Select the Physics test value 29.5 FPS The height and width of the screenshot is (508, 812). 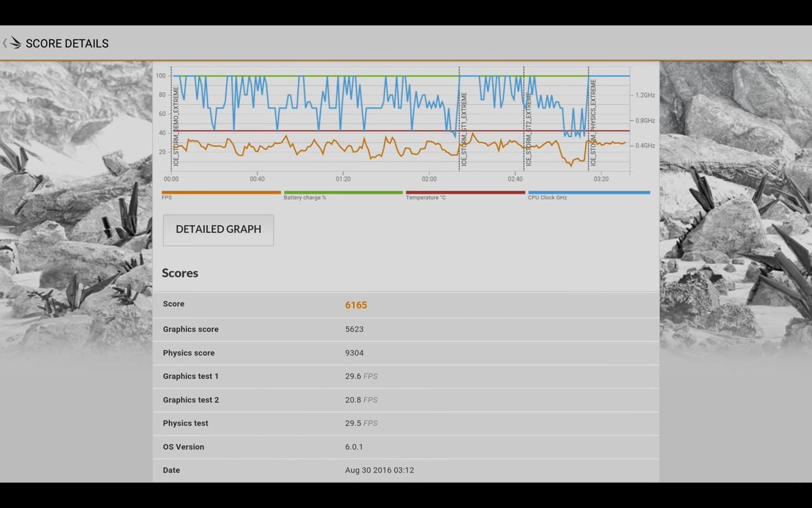point(361,423)
